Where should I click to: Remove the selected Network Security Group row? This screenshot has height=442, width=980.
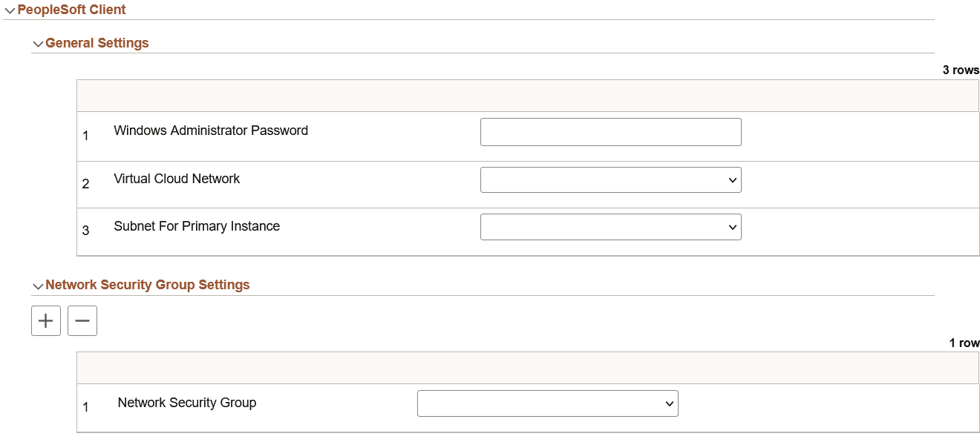click(82, 320)
